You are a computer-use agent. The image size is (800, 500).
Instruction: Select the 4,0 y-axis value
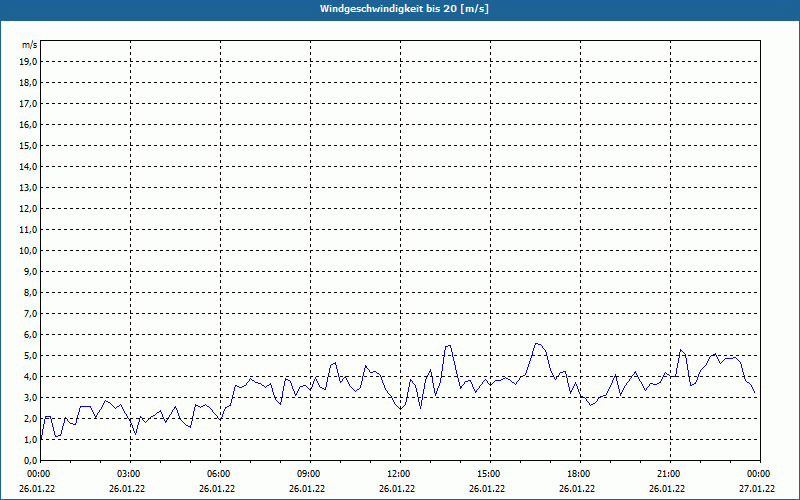click(x=30, y=377)
